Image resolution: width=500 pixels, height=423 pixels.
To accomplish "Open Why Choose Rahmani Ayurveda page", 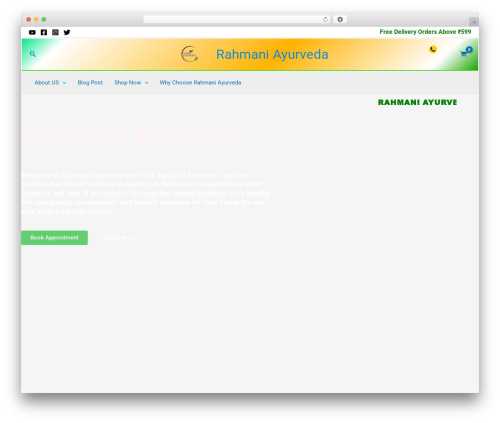I will 200,82.
